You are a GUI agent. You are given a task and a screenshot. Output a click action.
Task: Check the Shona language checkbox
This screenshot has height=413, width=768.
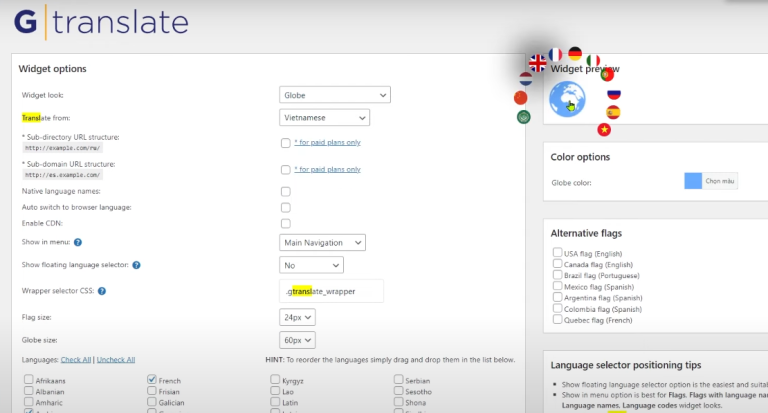point(399,402)
